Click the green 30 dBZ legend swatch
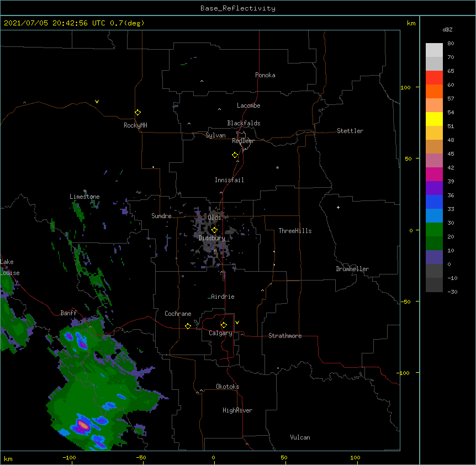The height and width of the screenshot is (465, 476). [434, 230]
